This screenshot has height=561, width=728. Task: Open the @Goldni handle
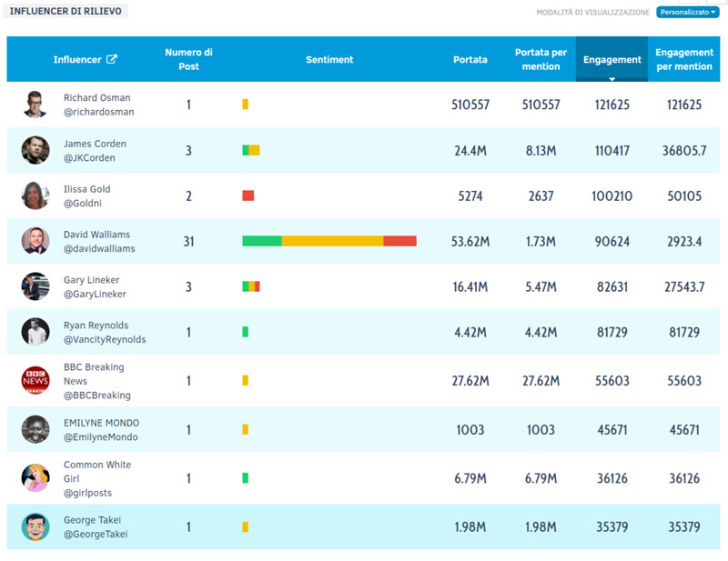83,204
